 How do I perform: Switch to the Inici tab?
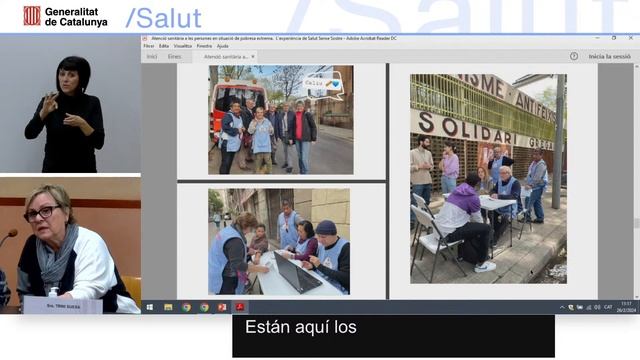[152, 57]
